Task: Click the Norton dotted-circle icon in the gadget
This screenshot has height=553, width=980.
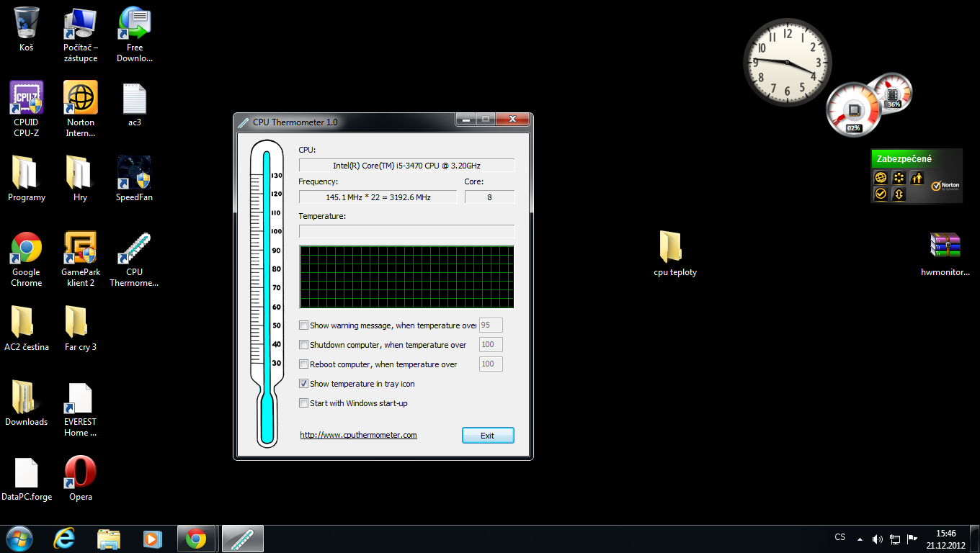Action: (x=899, y=177)
